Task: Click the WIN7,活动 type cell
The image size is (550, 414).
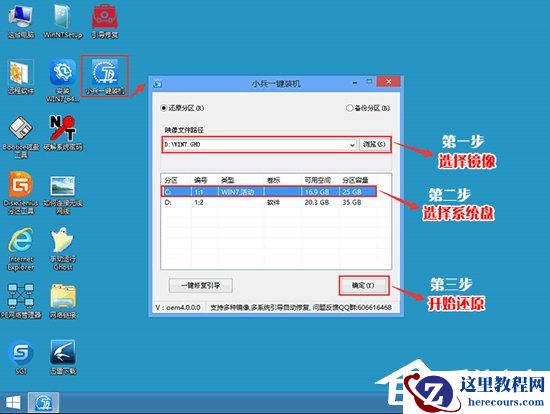Action: point(237,192)
